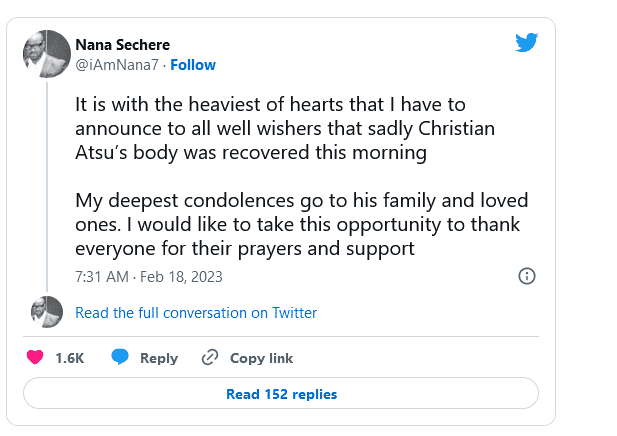Click the small avatar beside full conversation link
Viewport: 617px width, 436px height.
pyautogui.click(x=47, y=312)
